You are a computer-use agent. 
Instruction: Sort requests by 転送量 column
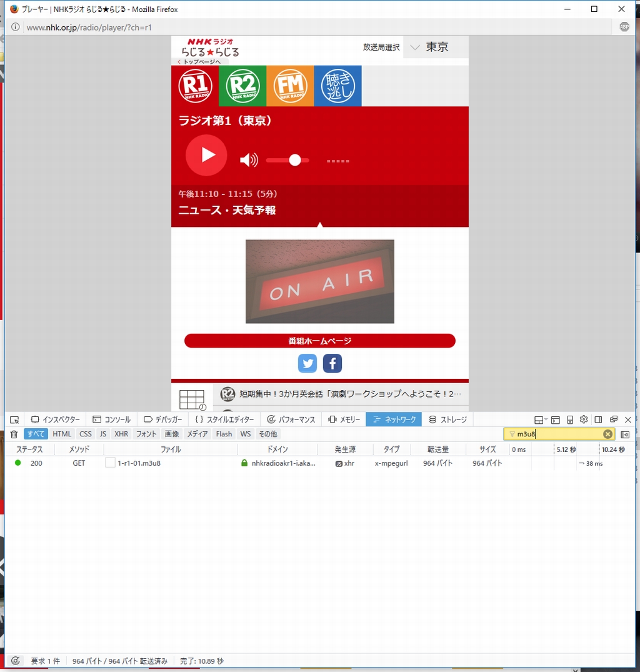click(437, 449)
